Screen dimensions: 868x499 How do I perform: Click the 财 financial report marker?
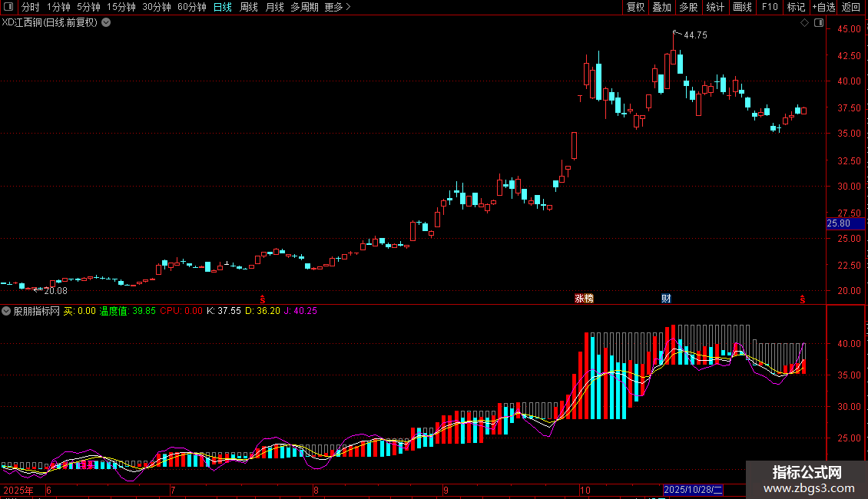(x=666, y=299)
